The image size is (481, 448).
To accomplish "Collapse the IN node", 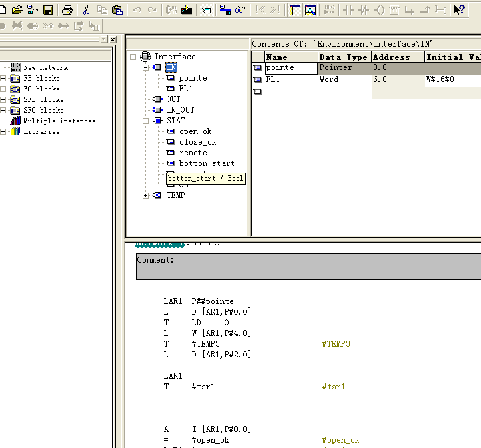I will 146,67.
